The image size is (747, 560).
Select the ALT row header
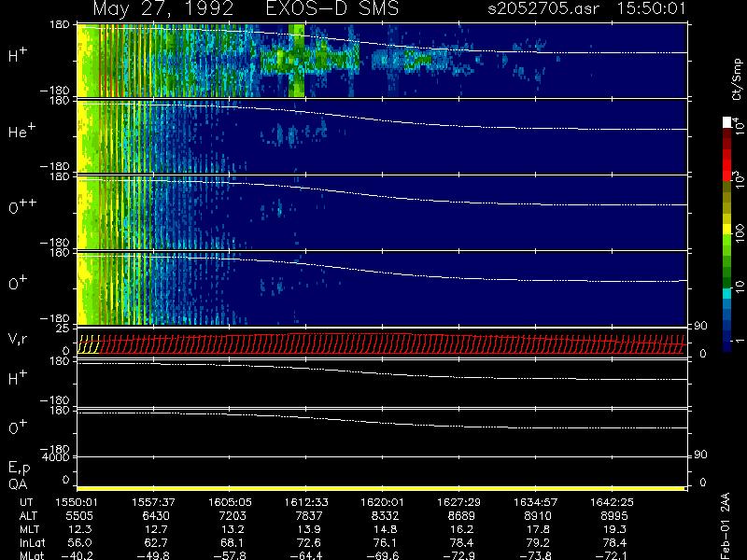pyautogui.click(x=29, y=516)
